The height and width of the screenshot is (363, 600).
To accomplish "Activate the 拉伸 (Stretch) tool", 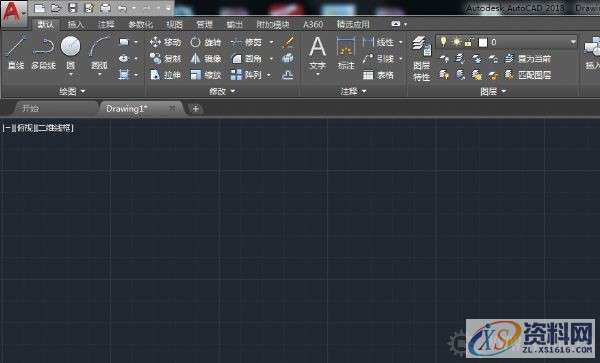I will point(165,75).
